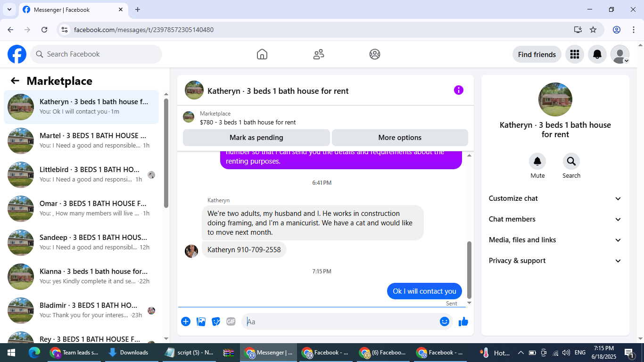Image resolution: width=644 pixels, height=362 pixels.
Task: Expand the Privacy & support section
Action: coord(555,261)
